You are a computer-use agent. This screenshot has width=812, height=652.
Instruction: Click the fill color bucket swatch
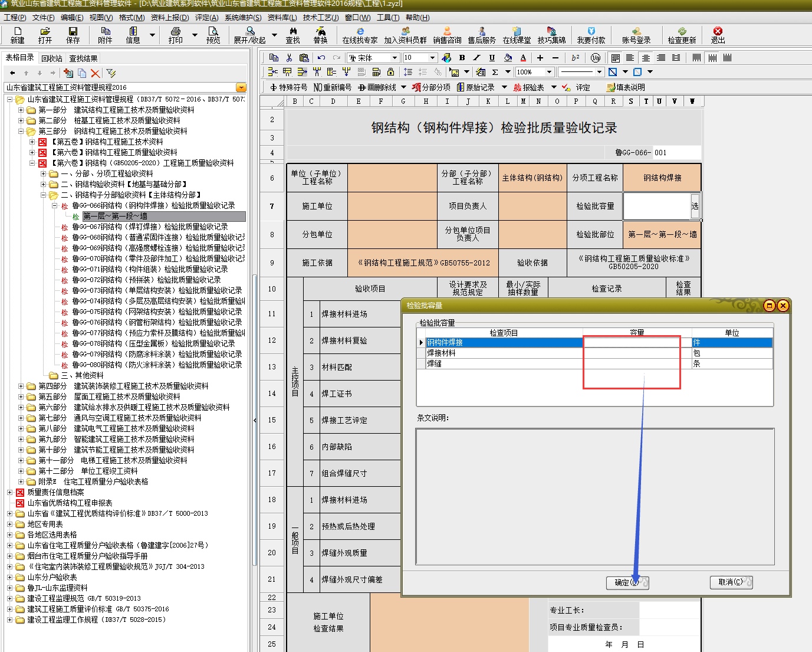pyautogui.click(x=508, y=57)
